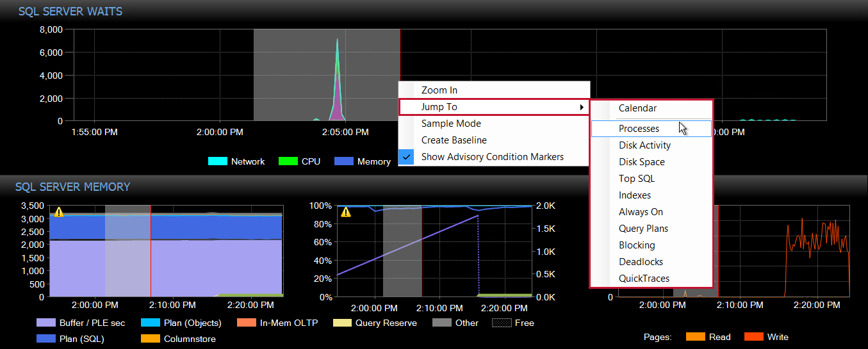
Task: Expand the Jump To submenu arrow
Action: (x=582, y=107)
